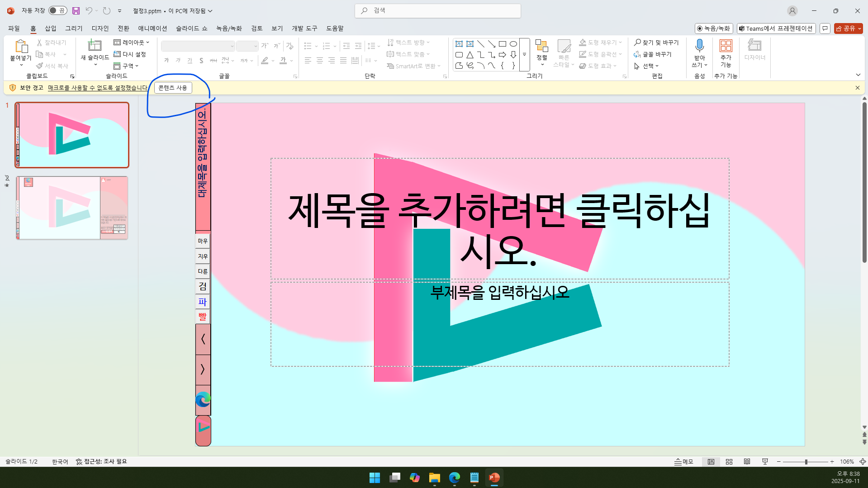Viewport: 868px width, 488px height.
Task: Open Copilot from the taskbar
Action: pos(415,478)
